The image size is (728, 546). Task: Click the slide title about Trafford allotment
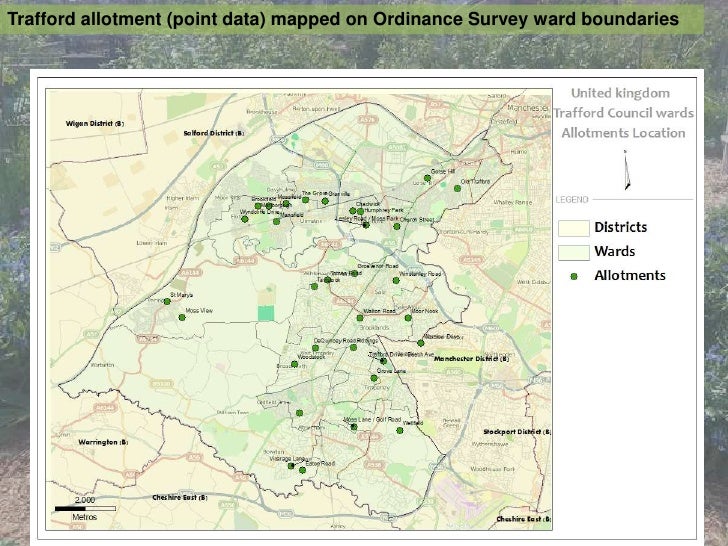[x=343, y=19]
